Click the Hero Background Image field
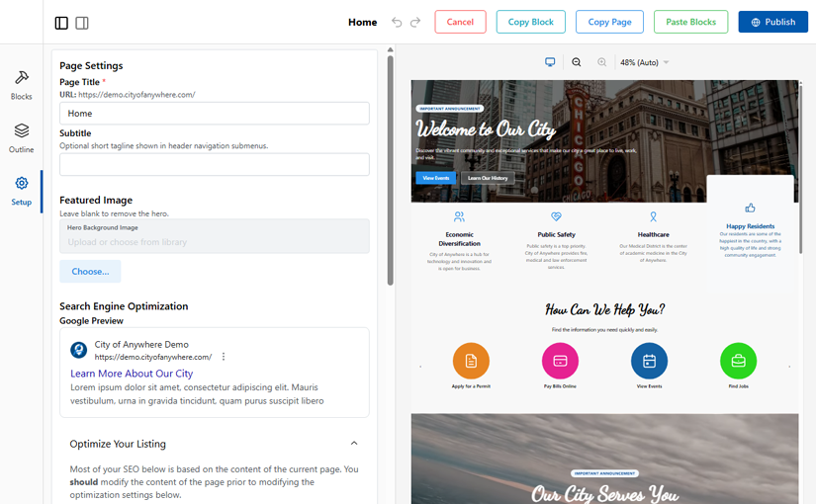 [215, 236]
